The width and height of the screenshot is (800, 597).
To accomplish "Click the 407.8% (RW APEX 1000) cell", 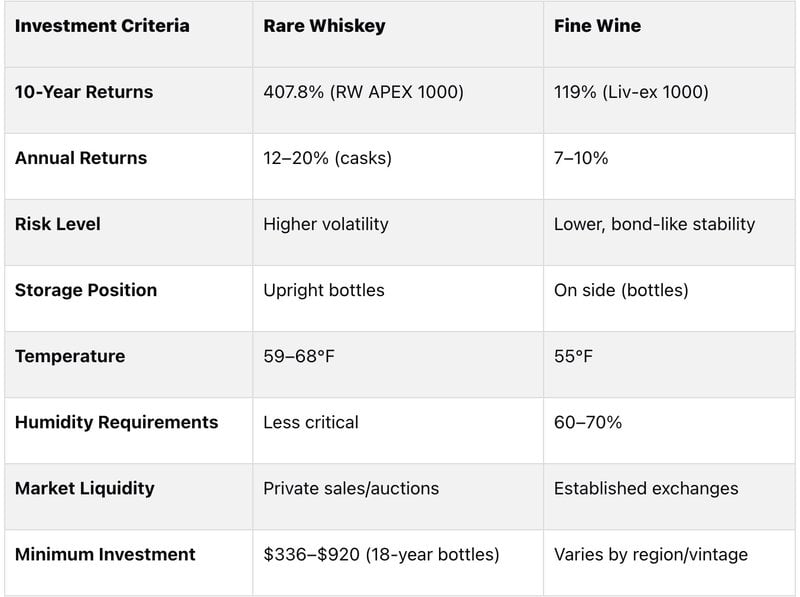I will pos(364,92).
